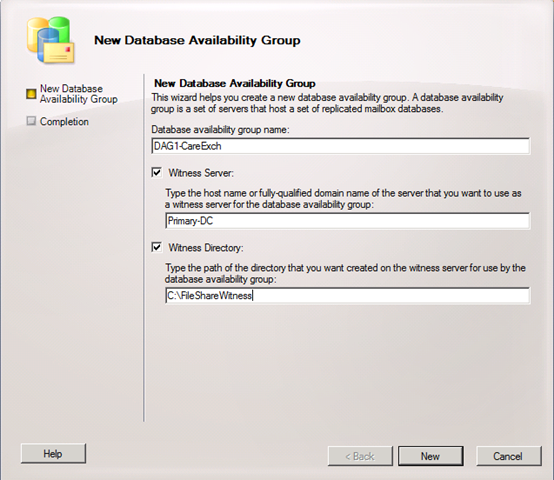This screenshot has width=554, height=480.
Task: Click the witness server host name instructions
Action: 343,198
